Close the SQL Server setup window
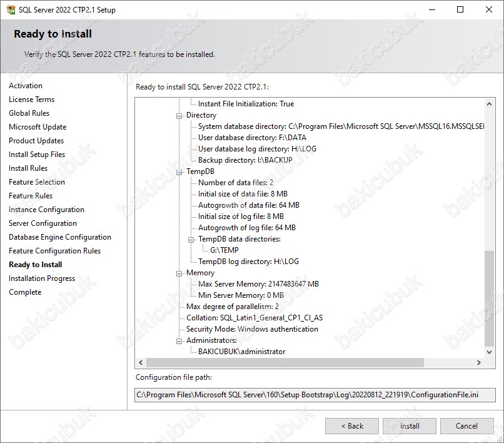The width and height of the screenshot is (504, 443). [x=489, y=9]
